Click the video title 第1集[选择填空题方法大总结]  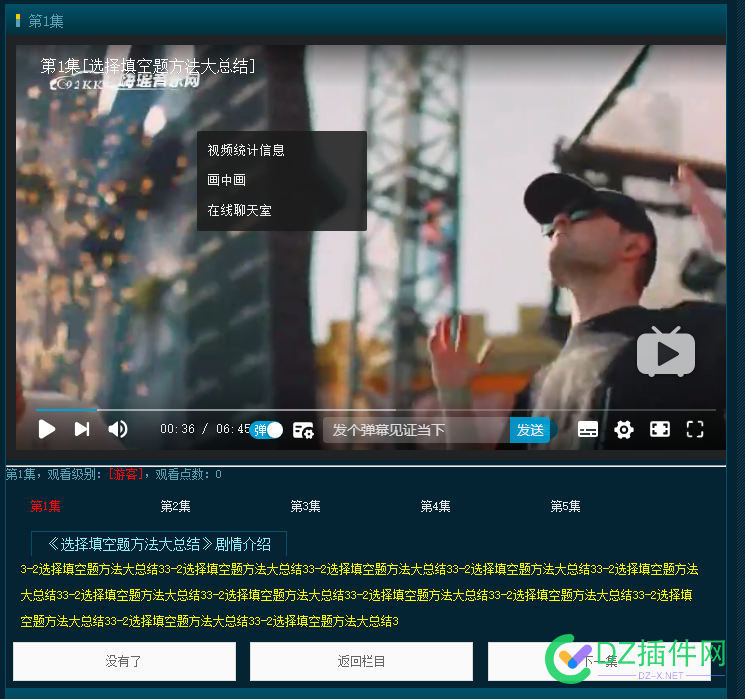148,66
